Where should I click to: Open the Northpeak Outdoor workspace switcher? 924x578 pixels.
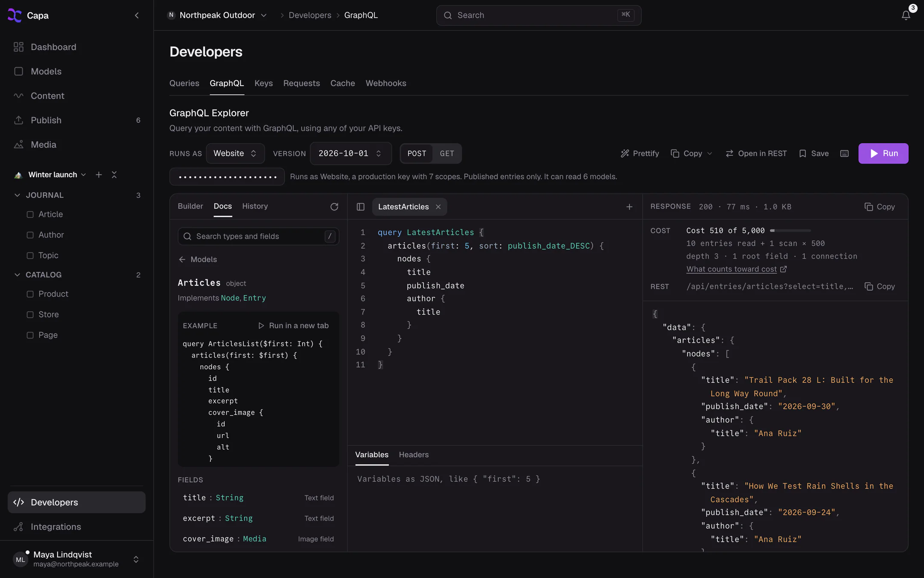(217, 15)
